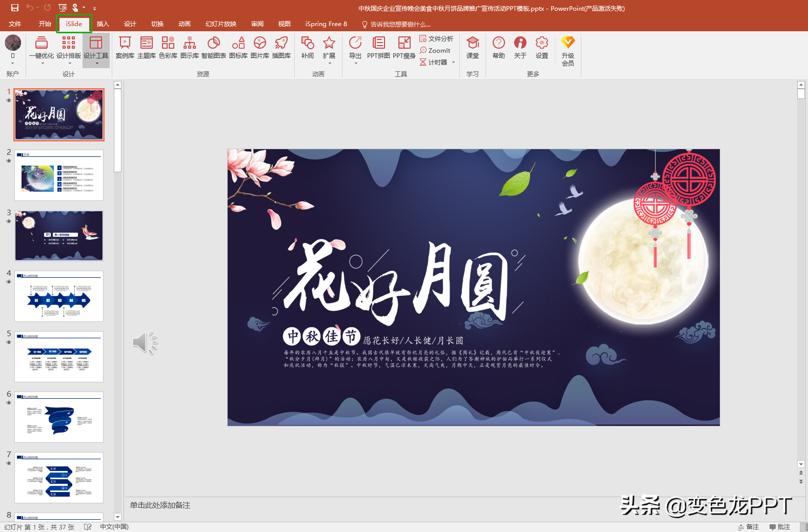
Task: Select slide 3 thumbnail
Action: pos(59,236)
